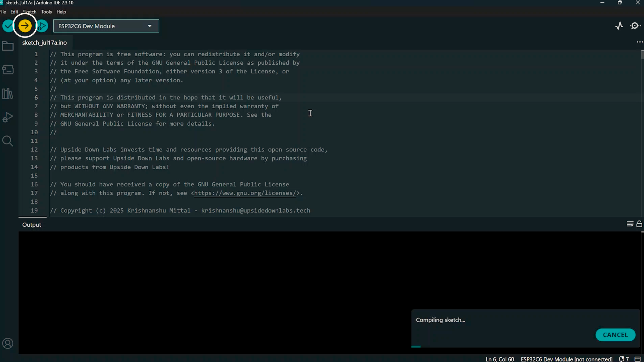Open the Serial Monitor

[635, 26]
